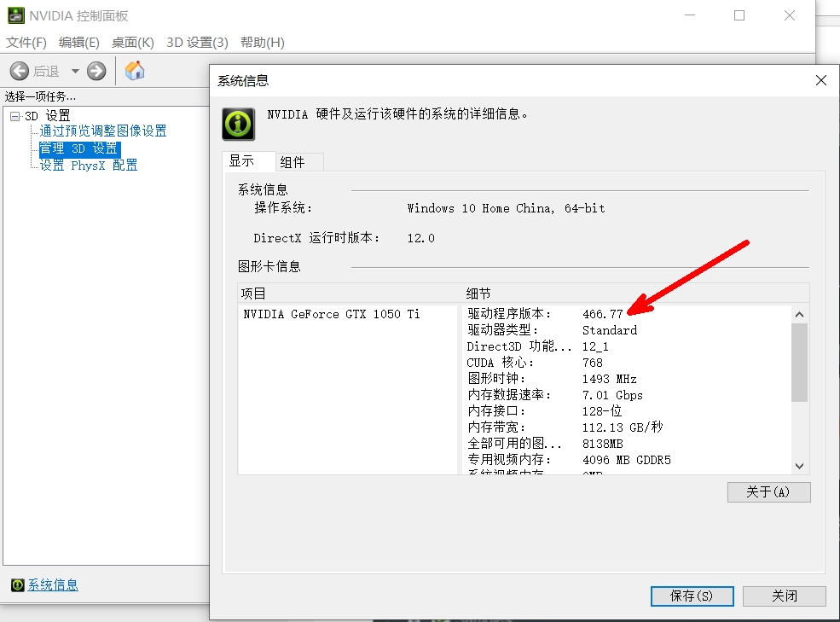Open the back history dropdown arrow
Image resolution: width=840 pixels, height=622 pixels.
coord(75,71)
